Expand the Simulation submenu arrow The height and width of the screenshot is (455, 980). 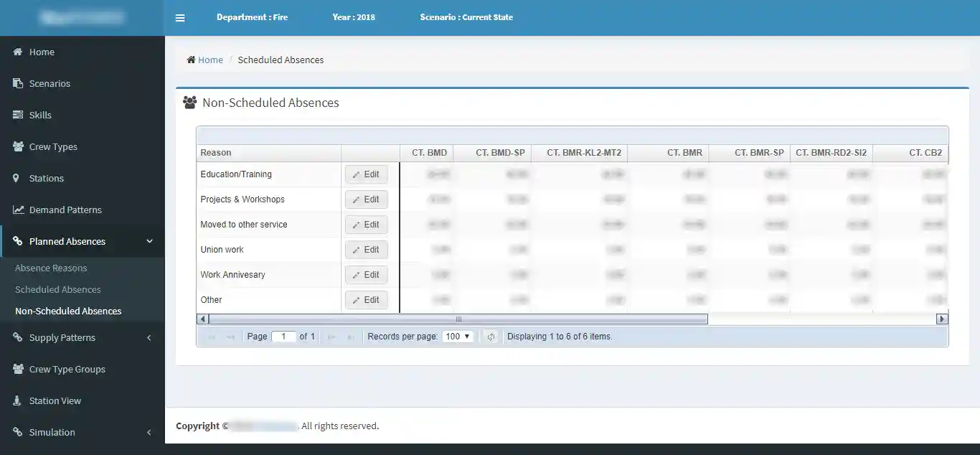[x=149, y=433]
